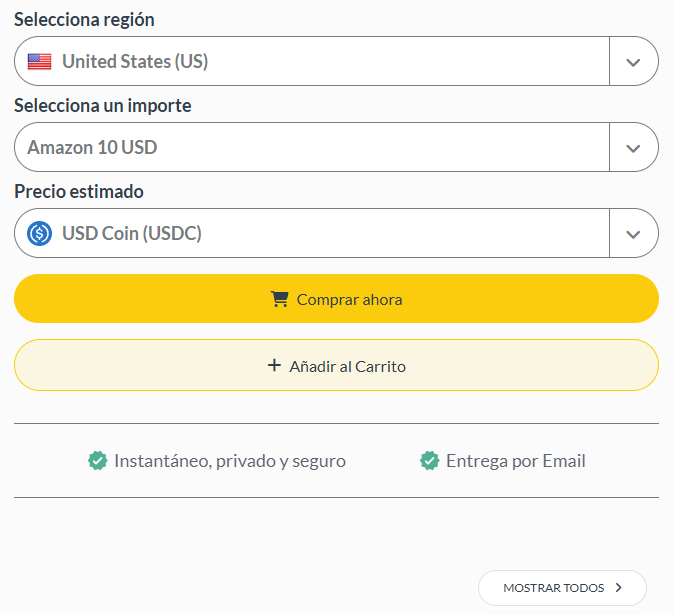Open the Amazon 10 USD amount dropdown

[336, 147]
